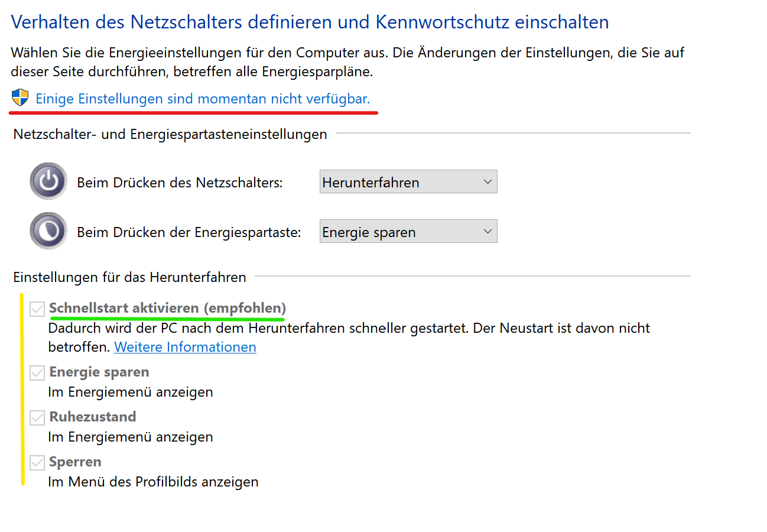
Task: Click the checkbox icon beside Energie sparen entry
Action: (37, 372)
